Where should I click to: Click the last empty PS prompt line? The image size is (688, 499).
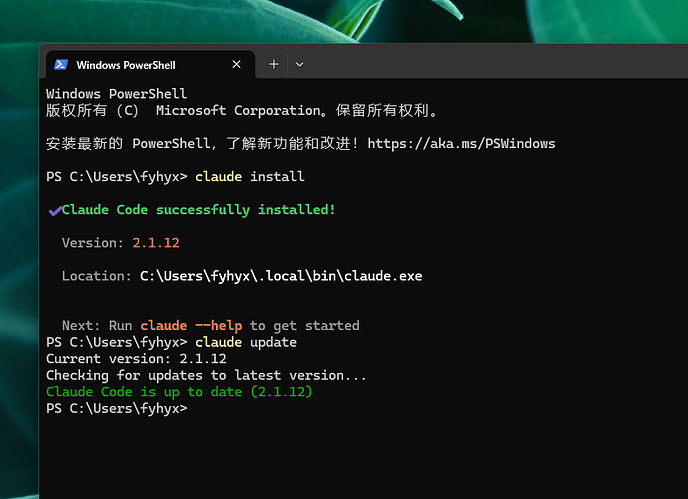117,408
